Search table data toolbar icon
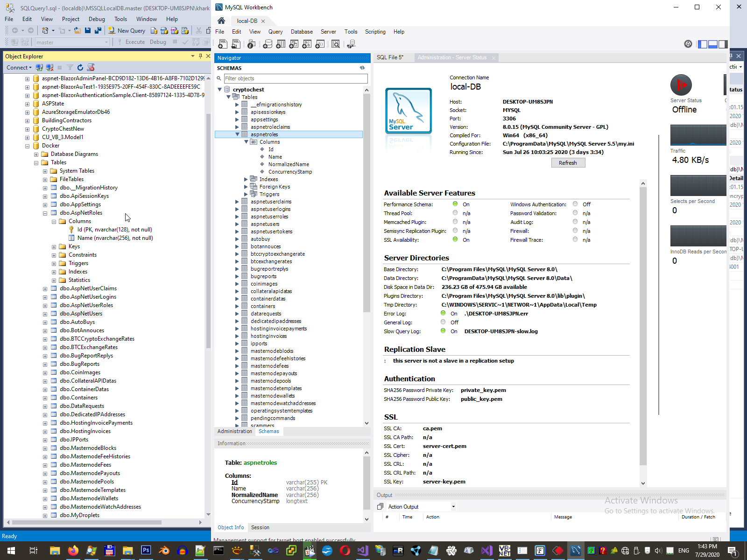Viewport: 747px width, 560px height. [x=335, y=44]
